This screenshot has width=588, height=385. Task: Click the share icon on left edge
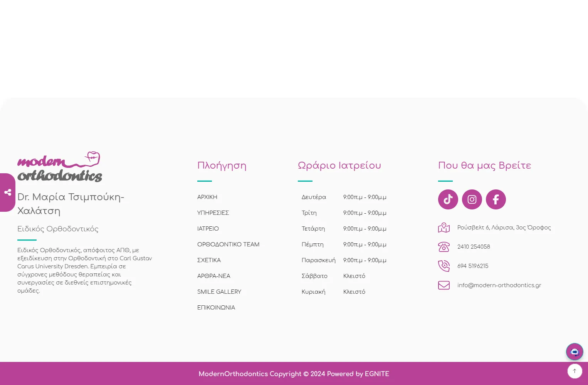(x=7, y=192)
